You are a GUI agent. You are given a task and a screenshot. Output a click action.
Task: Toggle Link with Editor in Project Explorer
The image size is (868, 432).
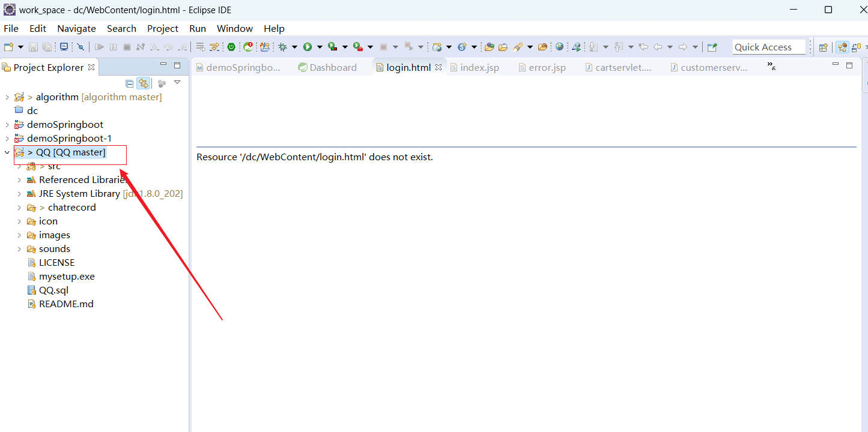pos(144,83)
